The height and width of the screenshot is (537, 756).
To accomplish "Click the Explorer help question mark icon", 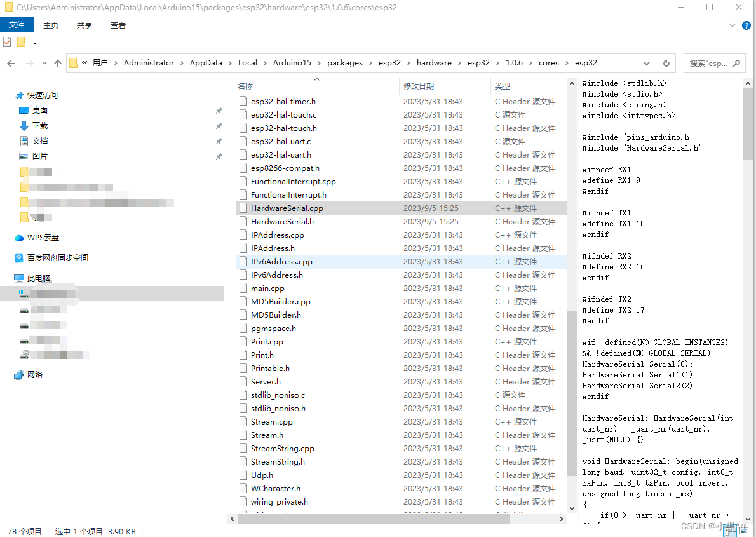I will (x=746, y=25).
